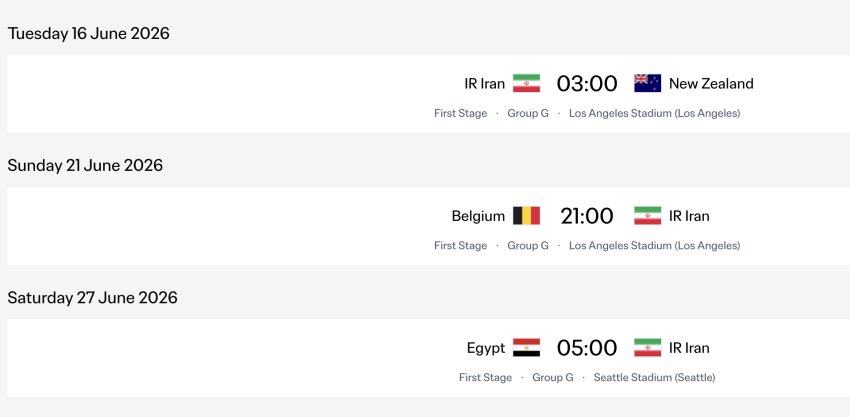The image size is (850, 417).
Task: Click the Egypt flag icon
Action: tap(526, 348)
